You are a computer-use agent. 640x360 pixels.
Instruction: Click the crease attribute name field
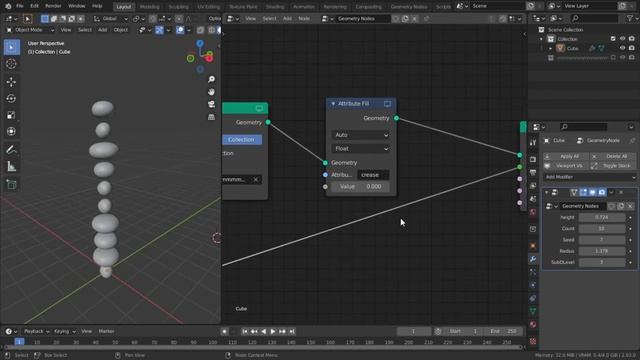[x=373, y=175]
